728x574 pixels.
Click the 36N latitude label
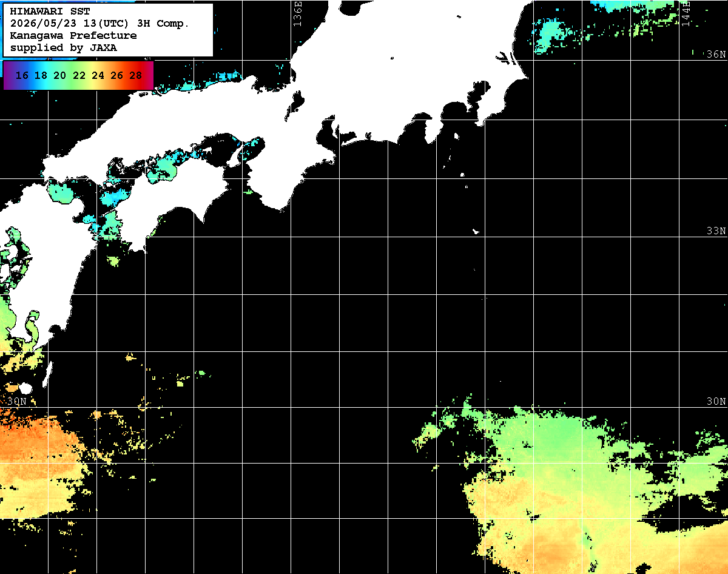coord(716,54)
